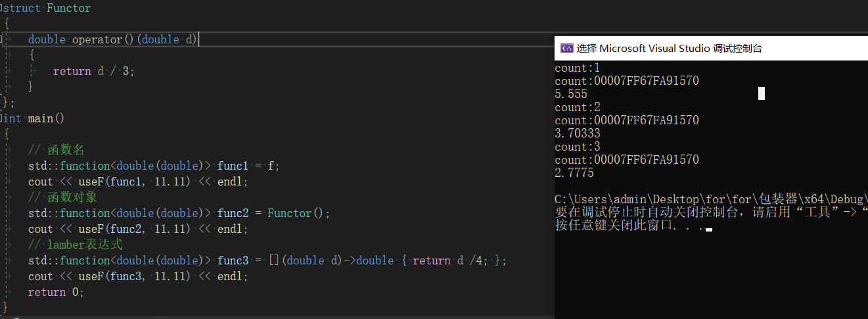Click the white selection block in console
This screenshot has width=868, height=319.
click(761, 93)
